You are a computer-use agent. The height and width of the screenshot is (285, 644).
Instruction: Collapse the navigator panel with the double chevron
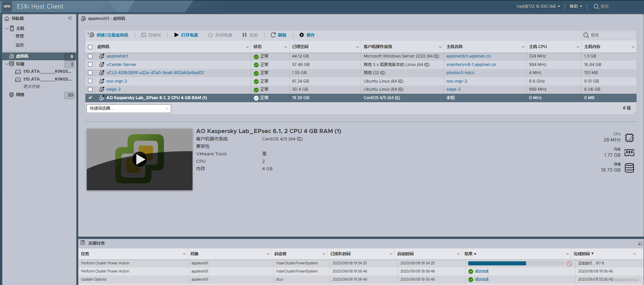point(70,18)
